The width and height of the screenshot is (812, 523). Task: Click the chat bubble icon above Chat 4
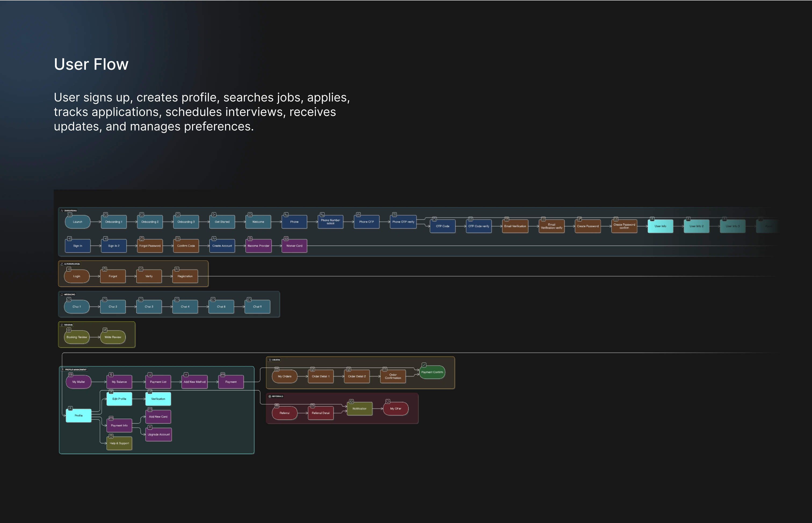[x=177, y=300]
